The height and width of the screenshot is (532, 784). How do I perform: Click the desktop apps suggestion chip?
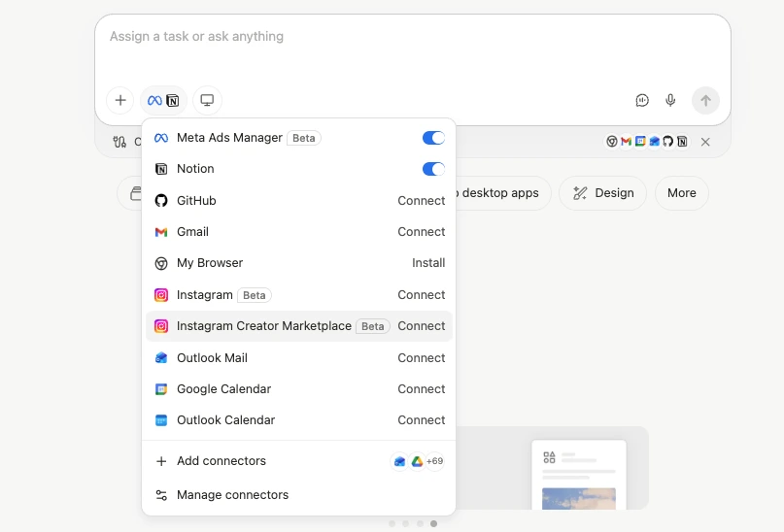pos(502,193)
